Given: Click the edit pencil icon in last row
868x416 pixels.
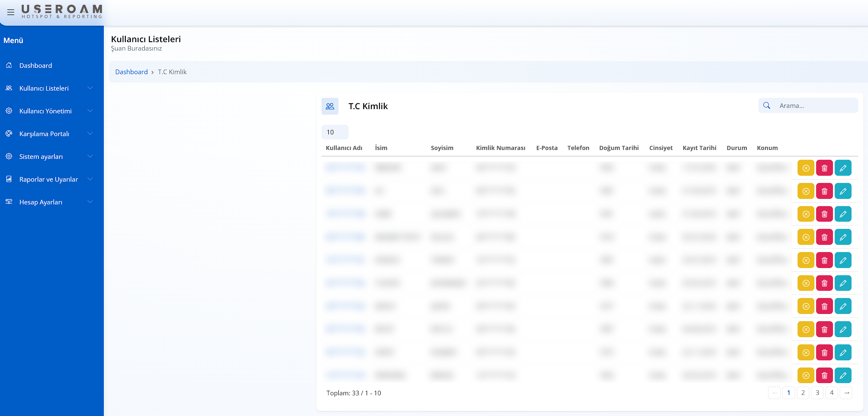Looking at the screenshot, I should coord(843,375).
